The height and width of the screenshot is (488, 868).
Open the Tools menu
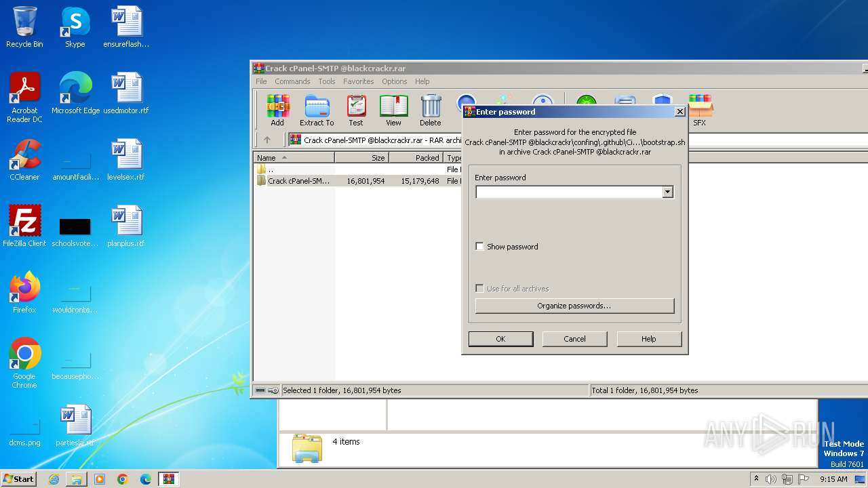click(327, 81)
